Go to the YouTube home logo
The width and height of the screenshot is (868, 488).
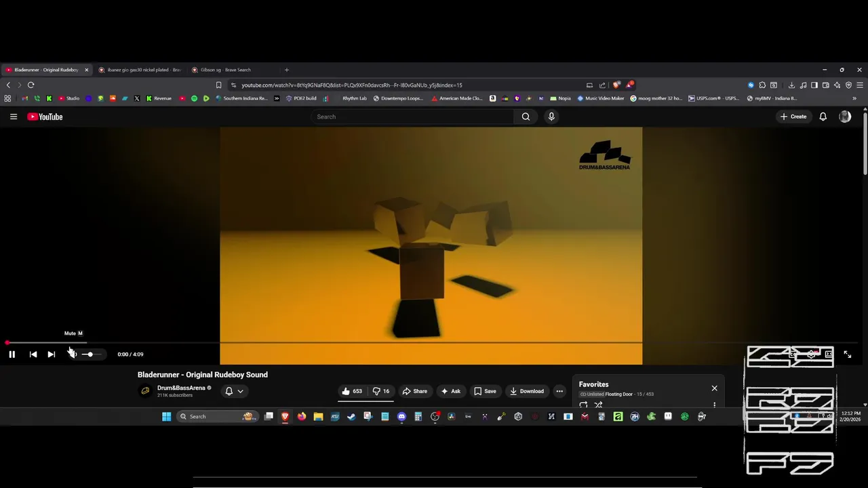pos(45,117)
